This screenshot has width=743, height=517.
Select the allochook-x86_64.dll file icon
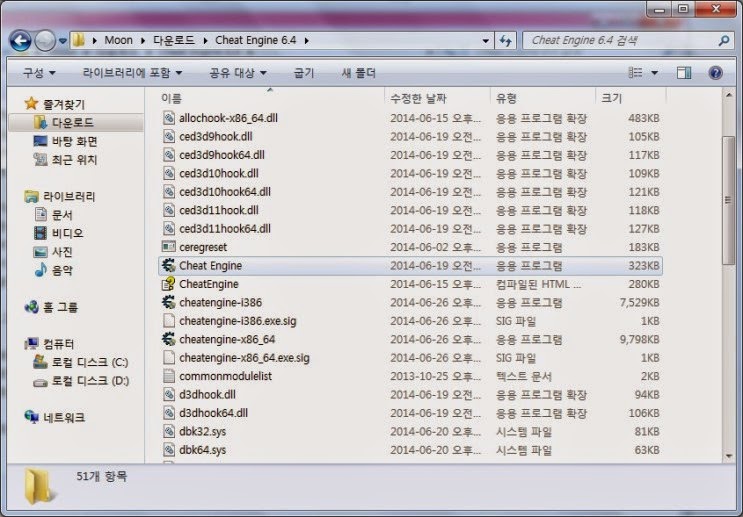(x=169, y=118)
